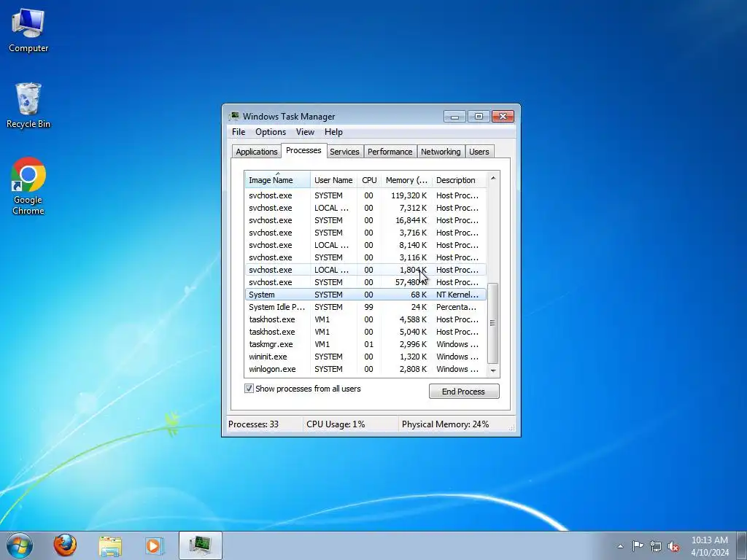Open the Windows Start menu orb

click(x=20, y=545)
